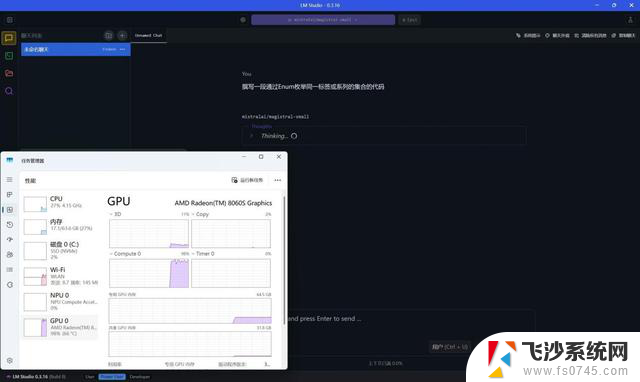Open Task Manager Performance page icon

10,209
